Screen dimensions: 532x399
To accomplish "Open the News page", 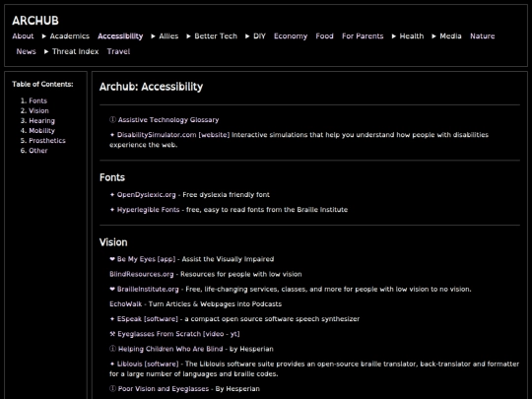I will (27, 51).
